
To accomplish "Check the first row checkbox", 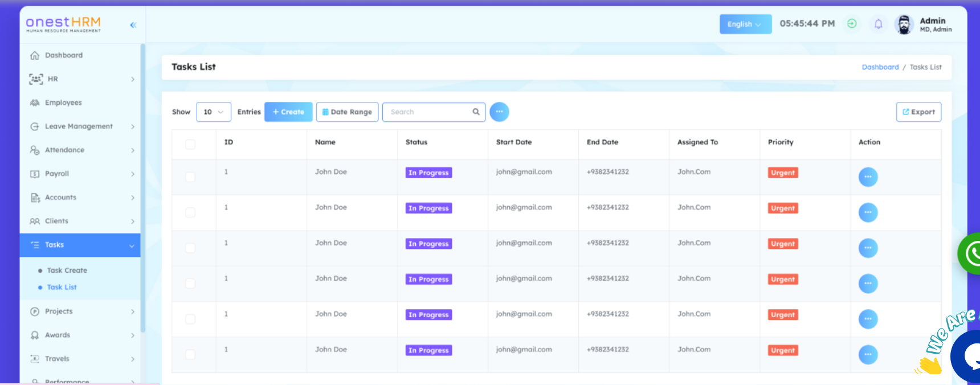I will point(190,177).
